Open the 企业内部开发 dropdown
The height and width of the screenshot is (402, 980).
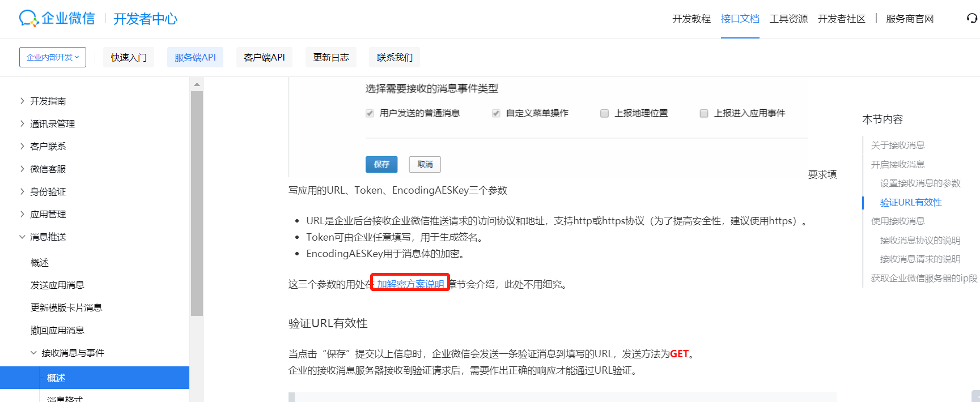53,57
